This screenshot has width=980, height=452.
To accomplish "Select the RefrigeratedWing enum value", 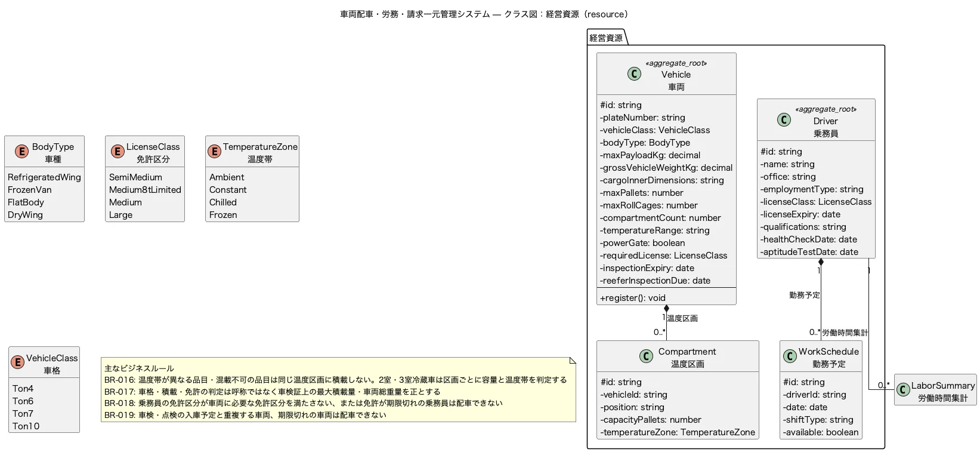I will coord(44,177).
